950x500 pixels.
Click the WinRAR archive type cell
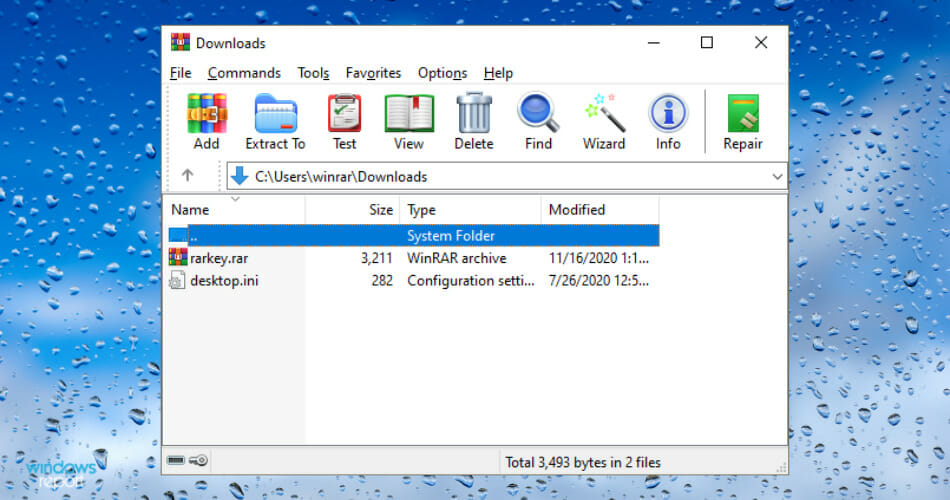point(457,258)
